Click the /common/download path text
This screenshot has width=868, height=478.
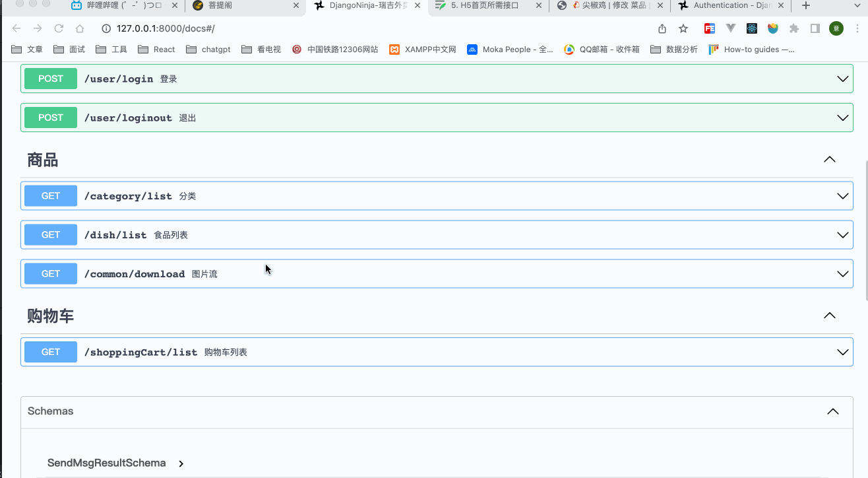tap(135, 274)
